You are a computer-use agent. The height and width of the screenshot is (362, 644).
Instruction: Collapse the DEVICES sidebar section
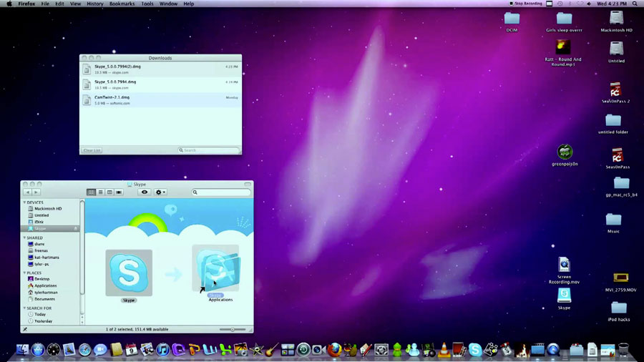24,202
